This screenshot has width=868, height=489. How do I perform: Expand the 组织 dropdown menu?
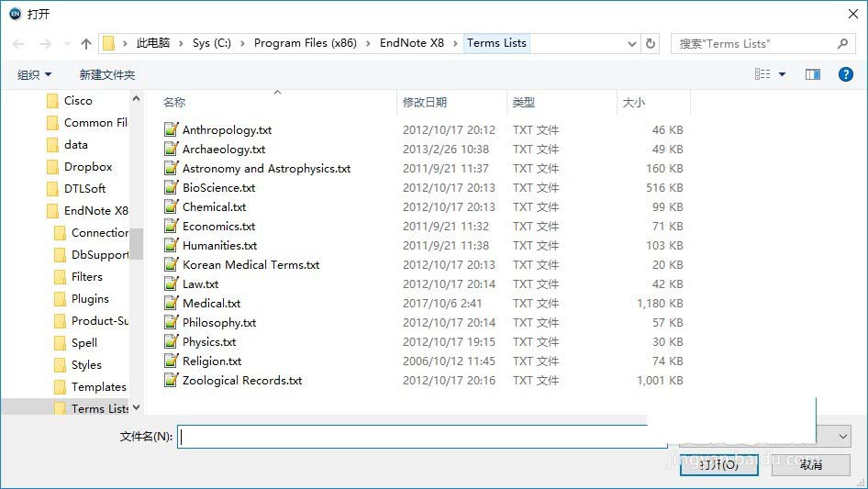click(x=35, y=74)
